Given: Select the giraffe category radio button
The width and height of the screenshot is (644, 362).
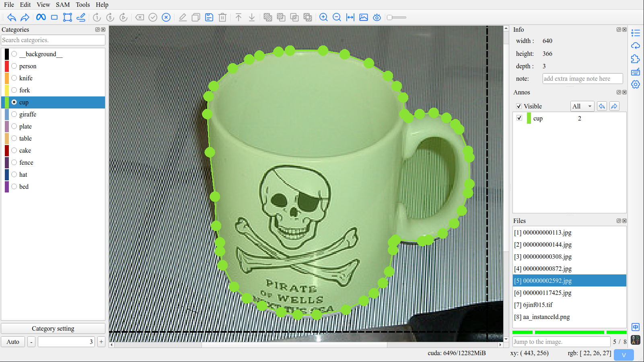Looking at the screenshot, I should [14, 114].
